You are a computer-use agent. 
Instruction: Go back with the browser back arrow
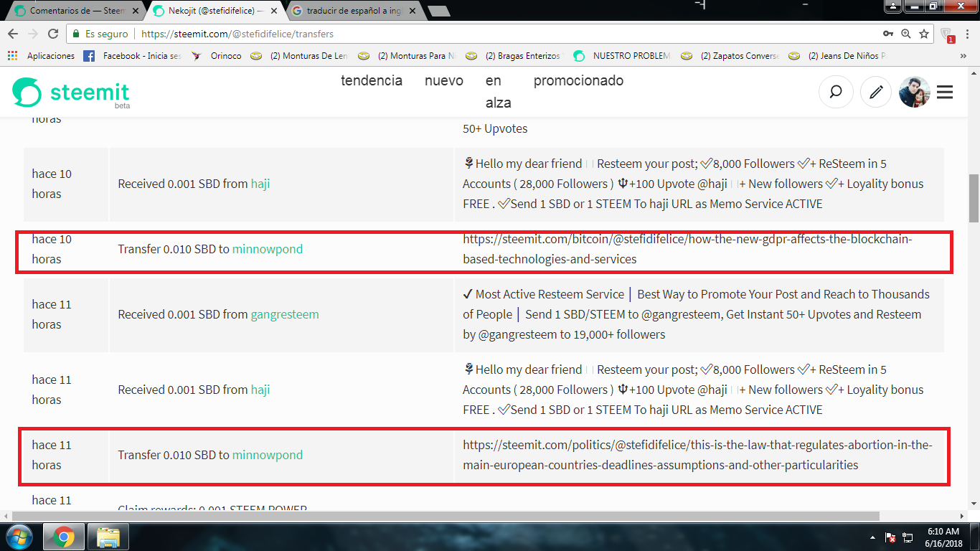[x=13, y=34]
